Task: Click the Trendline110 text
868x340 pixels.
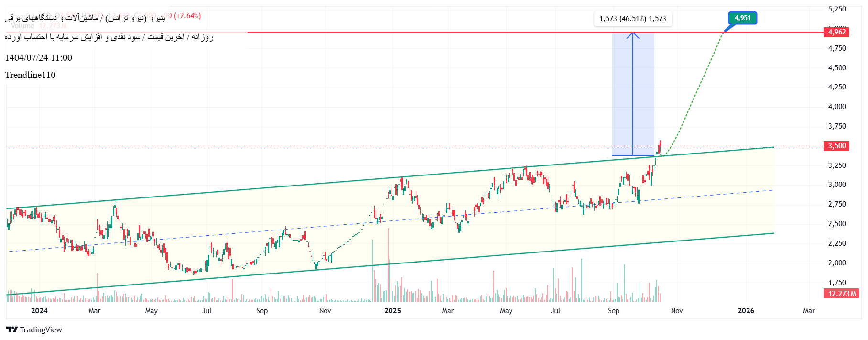Action: point(30,75)
